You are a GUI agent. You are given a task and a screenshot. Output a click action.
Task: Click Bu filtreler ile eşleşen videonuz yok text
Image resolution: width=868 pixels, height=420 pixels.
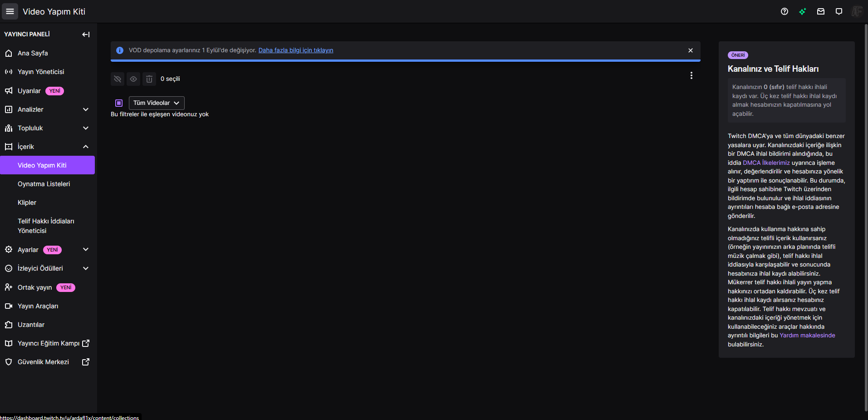coord(160,114)
